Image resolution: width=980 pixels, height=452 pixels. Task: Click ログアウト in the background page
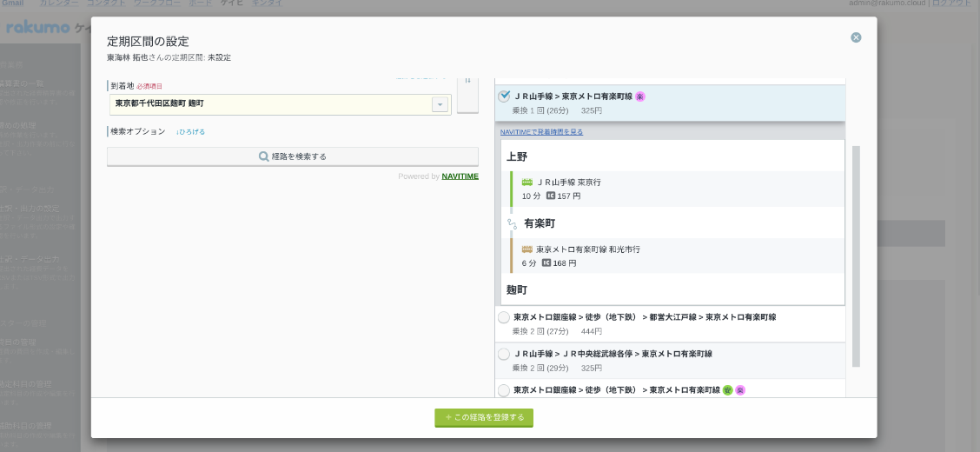pyautogui.click(x=951, y=3)
